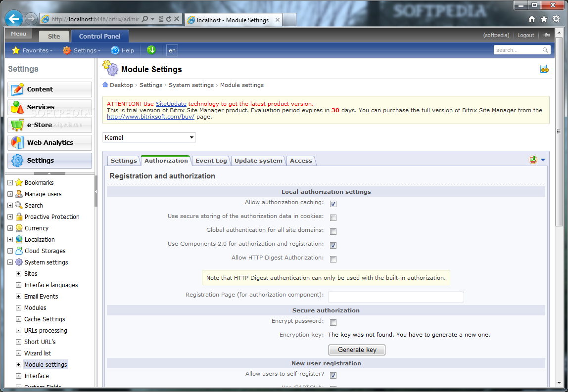This screenshot has width=568, height=392.
Task: Collapse the System settings tree node
Action: coord(10,262)
